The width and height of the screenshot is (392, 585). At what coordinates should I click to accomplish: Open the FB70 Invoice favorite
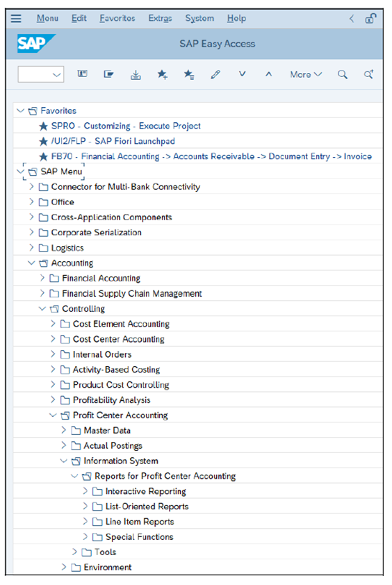(211, 157)
